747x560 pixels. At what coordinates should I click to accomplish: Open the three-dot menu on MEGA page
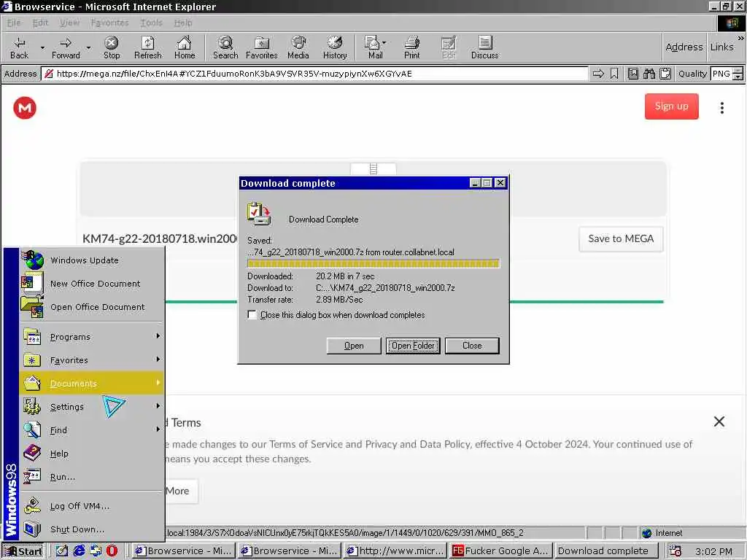pos(722,108)
